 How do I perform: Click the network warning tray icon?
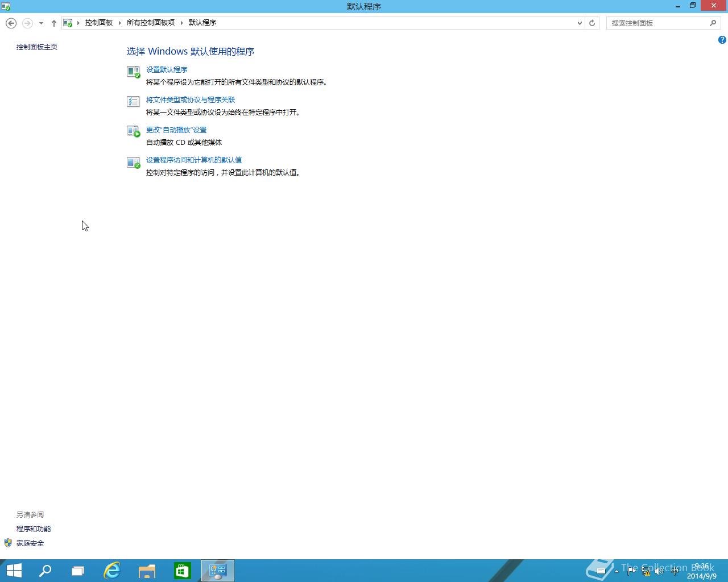click(x=646, y=571)
